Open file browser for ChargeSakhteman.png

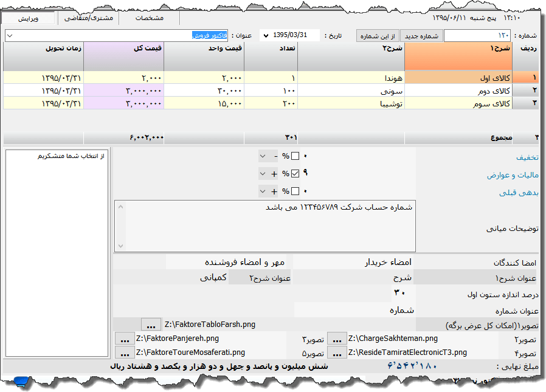pos(337,339)
